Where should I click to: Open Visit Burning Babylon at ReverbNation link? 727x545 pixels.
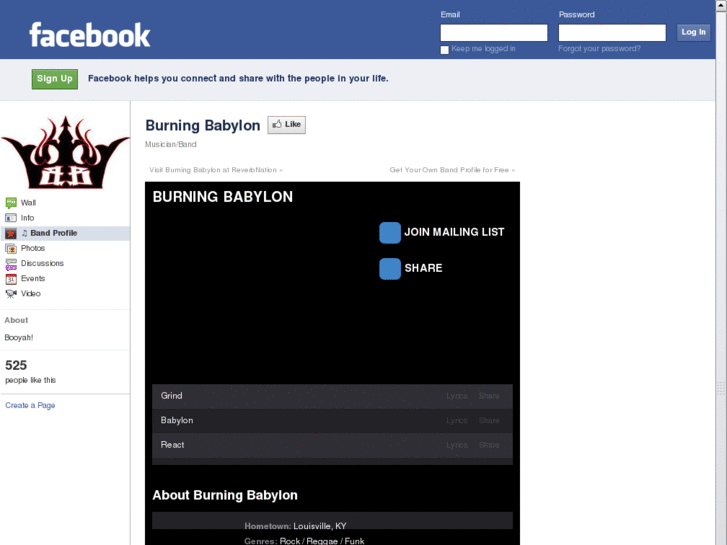coord(216,170)
